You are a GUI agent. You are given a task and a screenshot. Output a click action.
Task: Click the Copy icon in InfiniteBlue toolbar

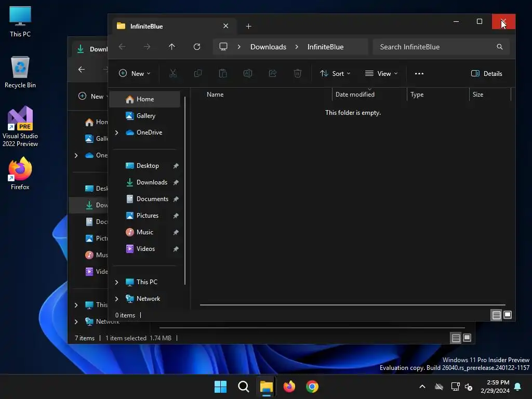pos(198,73)
